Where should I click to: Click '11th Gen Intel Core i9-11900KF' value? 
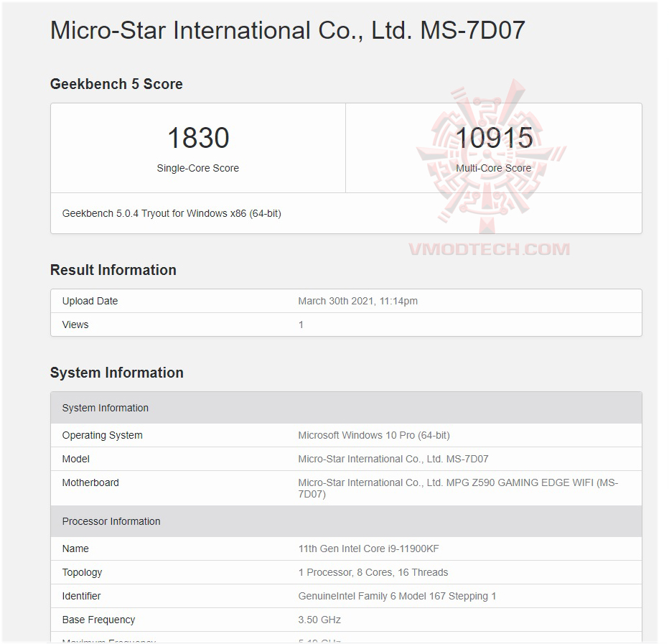click(368, 549)
